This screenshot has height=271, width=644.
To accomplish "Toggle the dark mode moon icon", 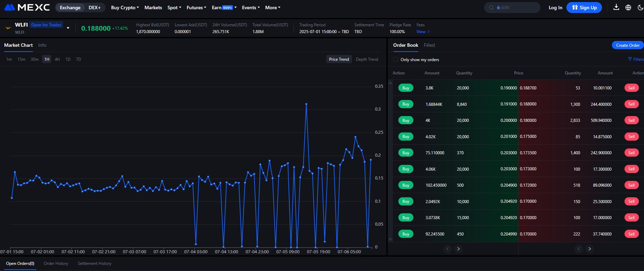I will click(640, 8).
